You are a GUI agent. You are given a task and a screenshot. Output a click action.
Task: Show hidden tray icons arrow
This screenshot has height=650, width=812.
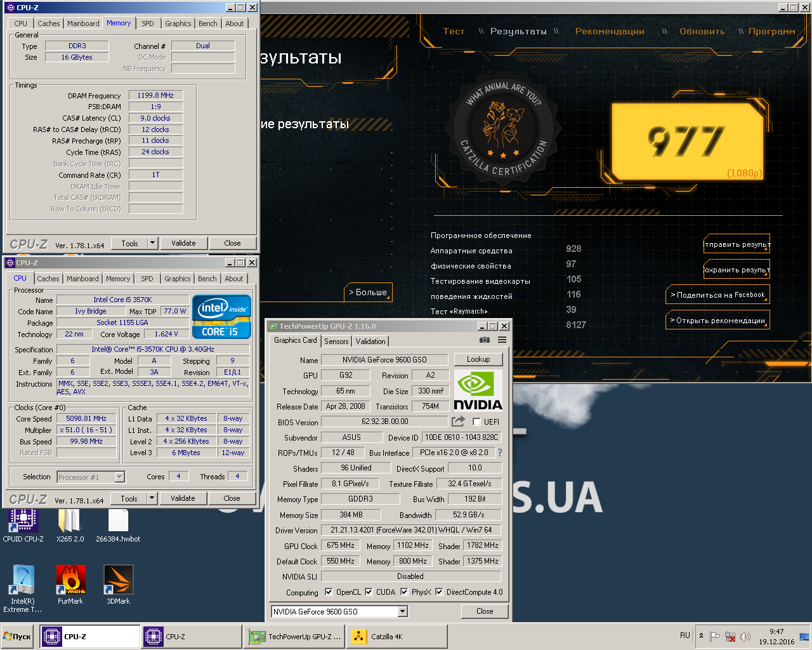coord(701,636)
